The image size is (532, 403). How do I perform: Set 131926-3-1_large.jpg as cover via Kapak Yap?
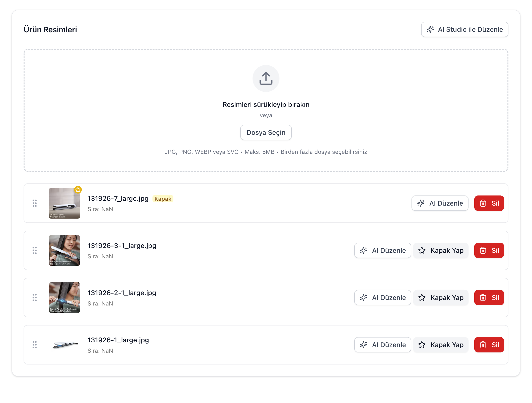(441, 250)
